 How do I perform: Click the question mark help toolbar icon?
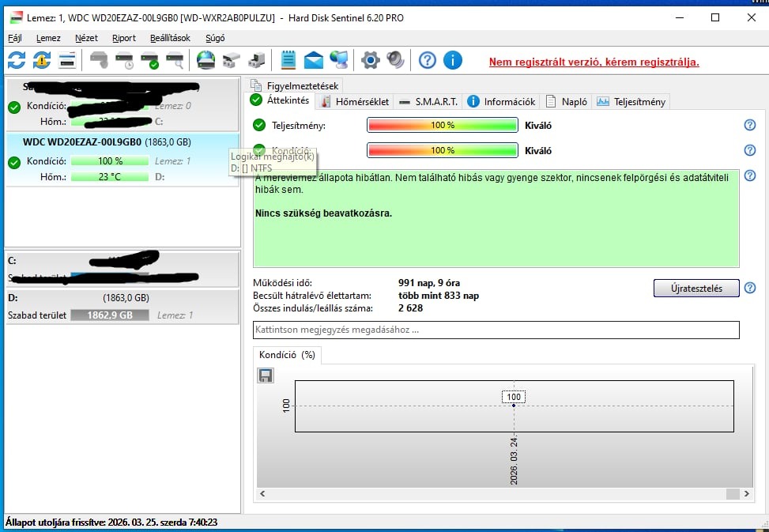[x=427, y=60]
